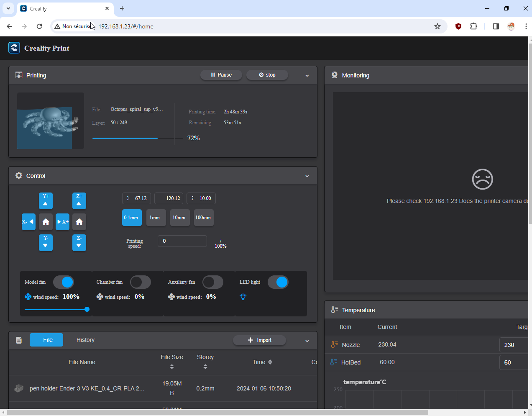This screenshot has height=416, width=532.
Task: Click the horizontal page scrollbar
Action: [x=217, y=412]
